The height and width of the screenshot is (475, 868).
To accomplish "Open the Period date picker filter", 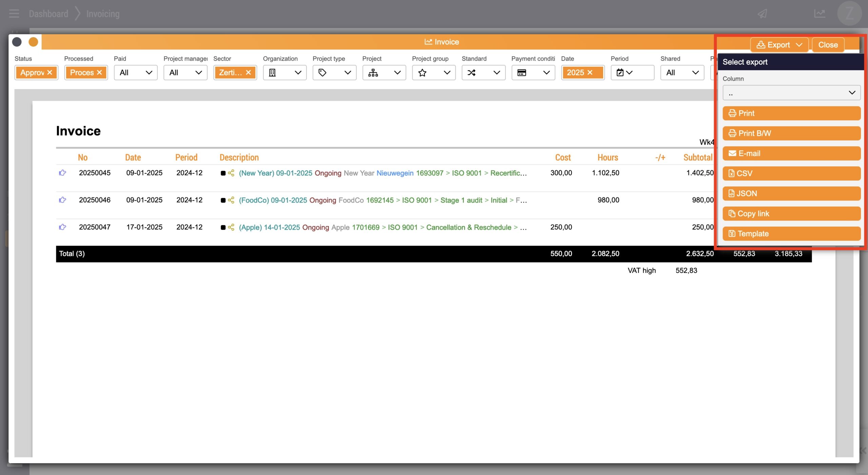I will (625, 73).
